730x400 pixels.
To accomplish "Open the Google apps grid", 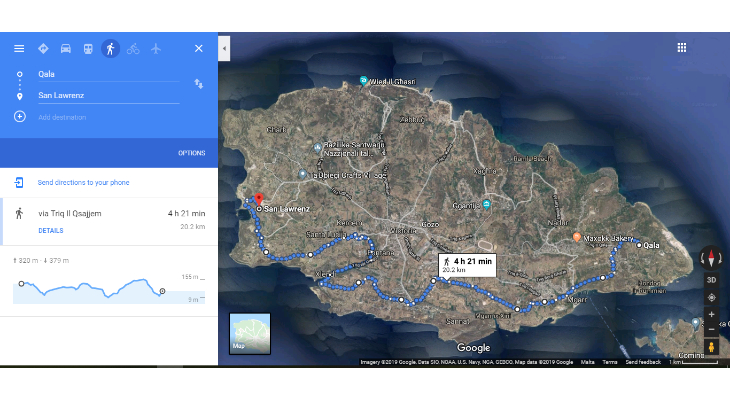I will point(682,47).
